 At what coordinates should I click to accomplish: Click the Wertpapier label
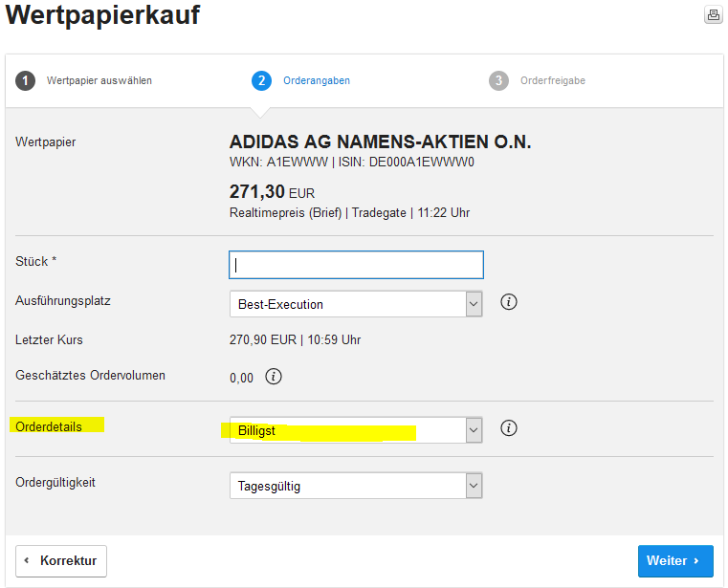click(46, 142)
